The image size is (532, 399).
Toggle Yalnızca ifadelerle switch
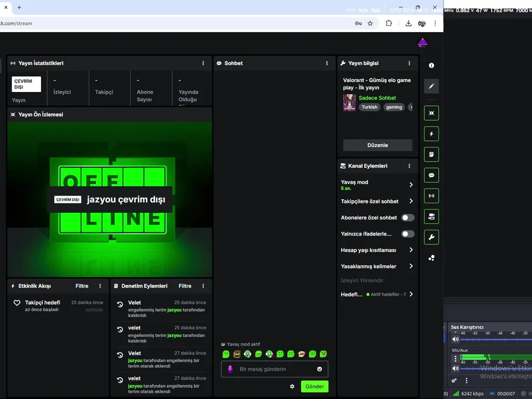click(407, 234)
